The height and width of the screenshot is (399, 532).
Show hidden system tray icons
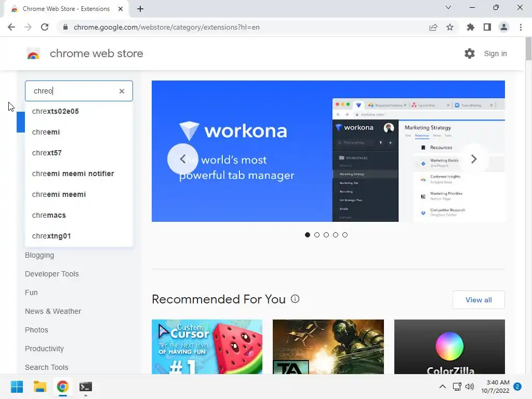coord(443,387)
